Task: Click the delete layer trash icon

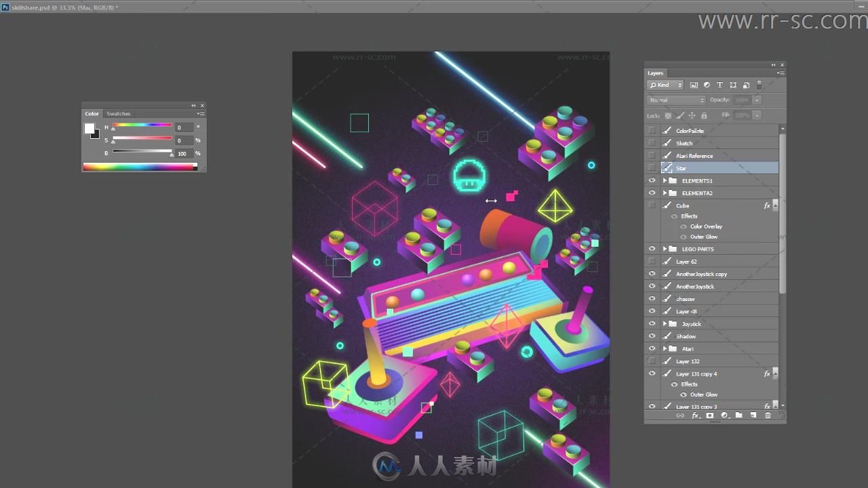Action: pyautogui.click(x=768, y=415)
